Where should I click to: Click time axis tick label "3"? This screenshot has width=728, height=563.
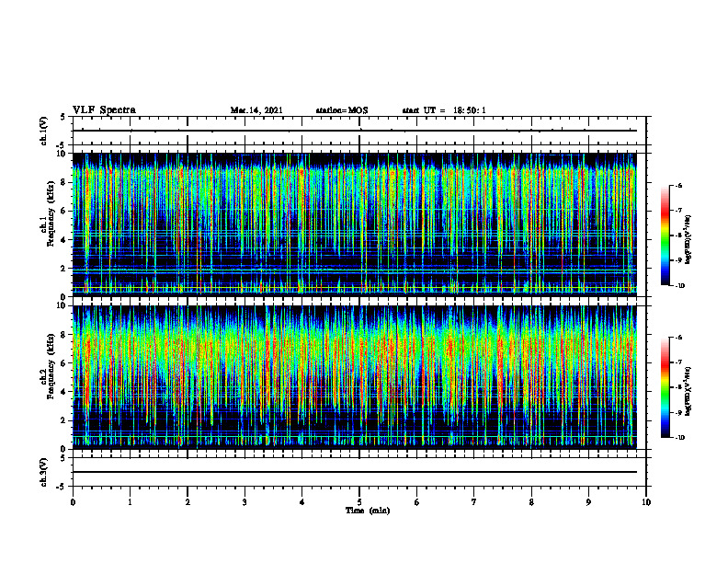[245, 502]
